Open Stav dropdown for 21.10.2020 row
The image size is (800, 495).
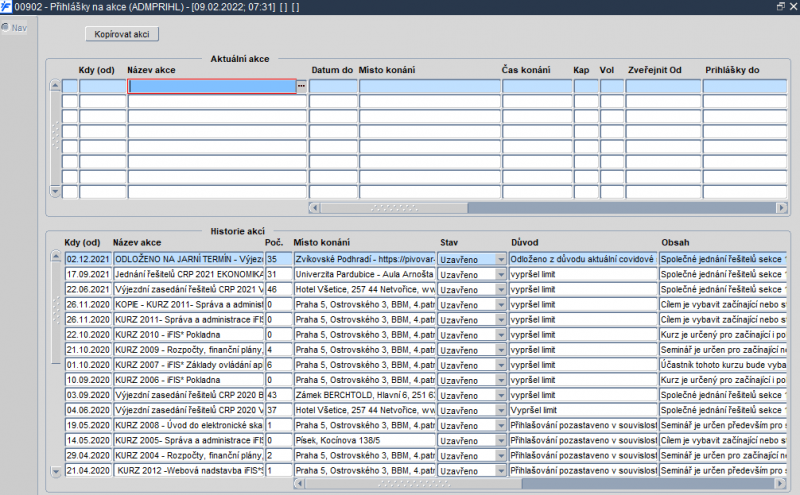point(501,350)
